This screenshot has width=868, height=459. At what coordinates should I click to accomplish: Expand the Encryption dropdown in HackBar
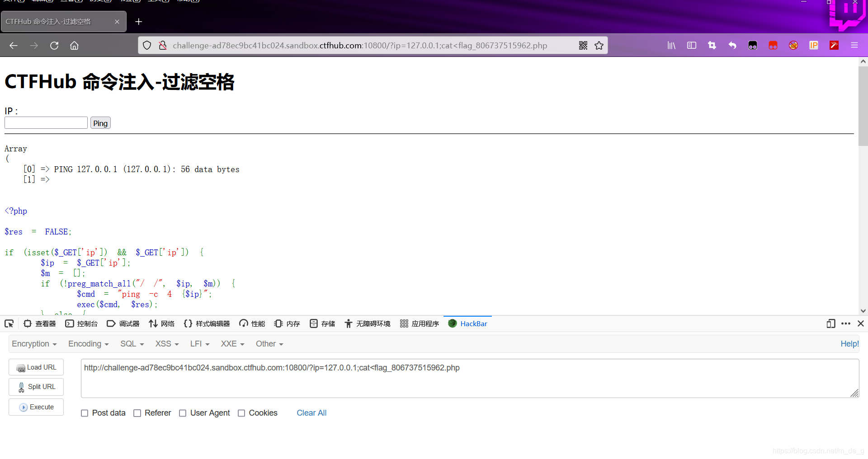[x=34, y=344]
